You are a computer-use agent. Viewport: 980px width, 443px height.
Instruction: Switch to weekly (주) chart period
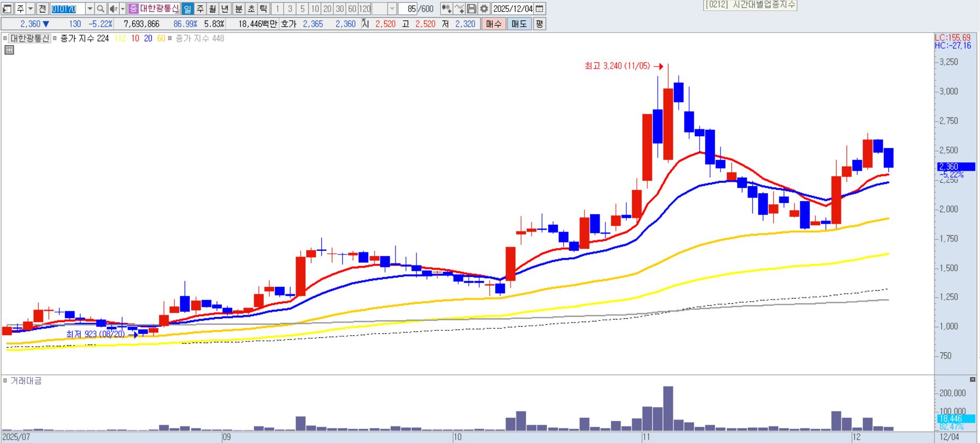pyautogui.click(x=200, y=9)
